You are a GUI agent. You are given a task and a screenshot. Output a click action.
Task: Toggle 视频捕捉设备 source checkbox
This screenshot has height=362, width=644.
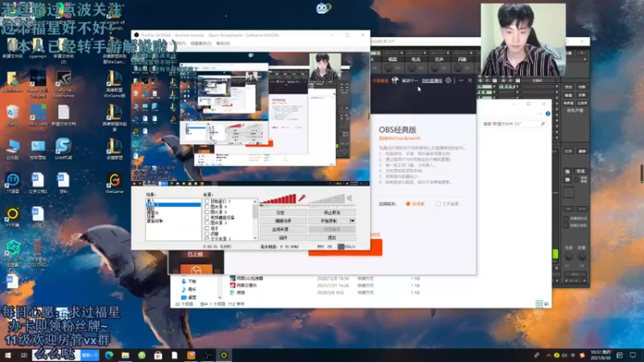click(x=207, y=217)
